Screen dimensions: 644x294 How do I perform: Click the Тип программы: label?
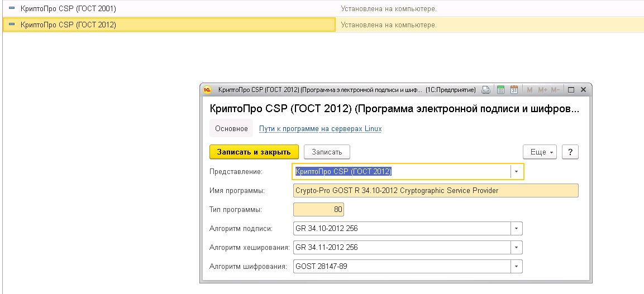coord(236,210)
